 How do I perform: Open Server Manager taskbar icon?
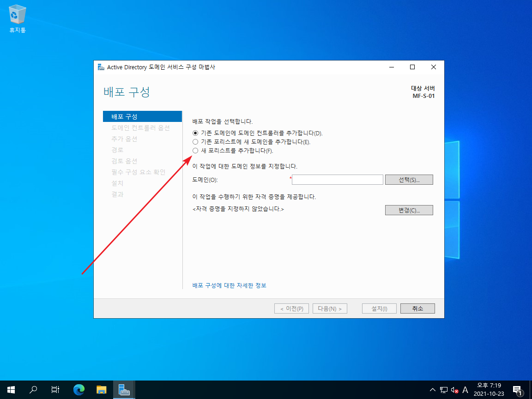[x=124, y=390]
